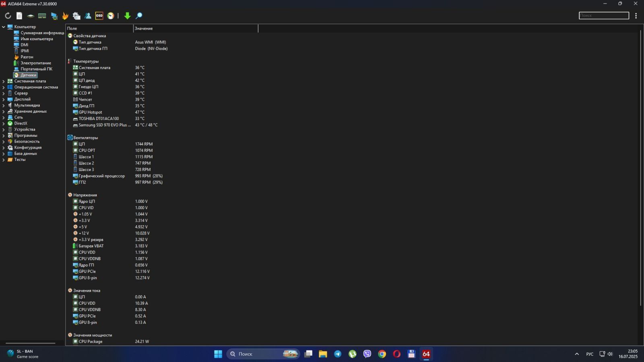644x362 pixels.
Task: Click the Refresh toolbar icon
Action: (8, 16)
